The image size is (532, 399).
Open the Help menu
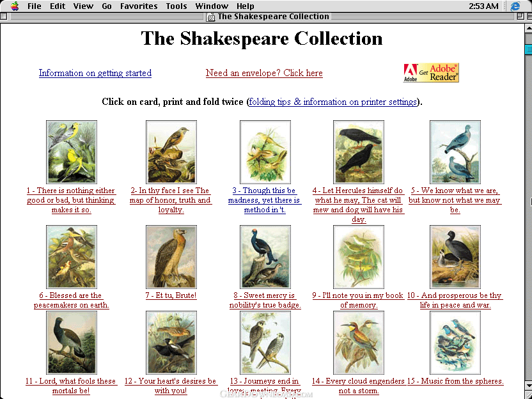point(245,6)
